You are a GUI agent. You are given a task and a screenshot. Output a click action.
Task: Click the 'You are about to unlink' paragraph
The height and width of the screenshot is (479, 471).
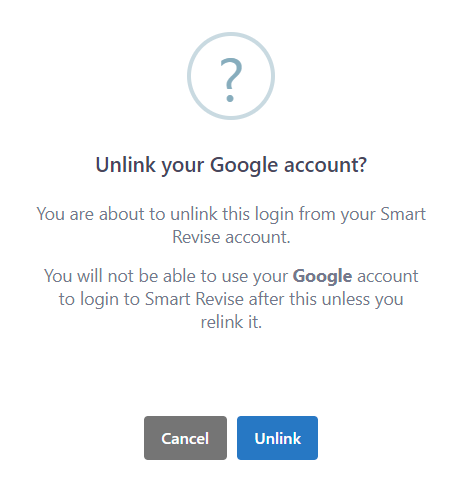click(x=231, y=225)
